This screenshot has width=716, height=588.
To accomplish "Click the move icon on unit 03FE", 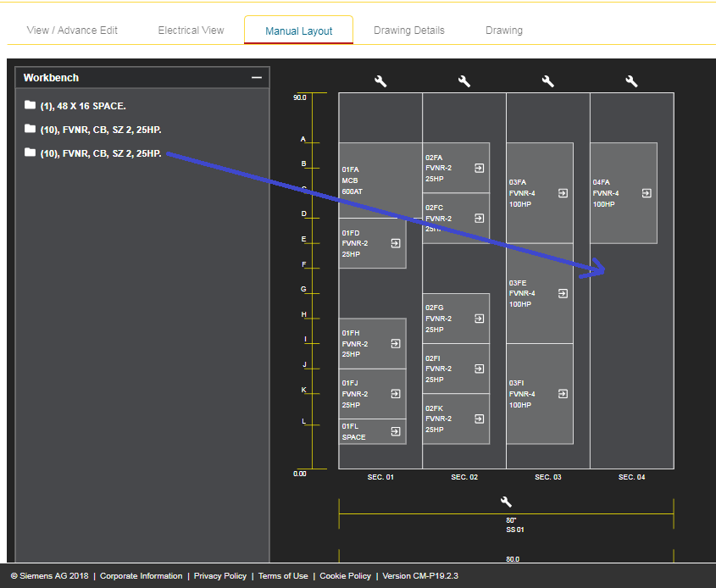I will [x=563, y=293].
